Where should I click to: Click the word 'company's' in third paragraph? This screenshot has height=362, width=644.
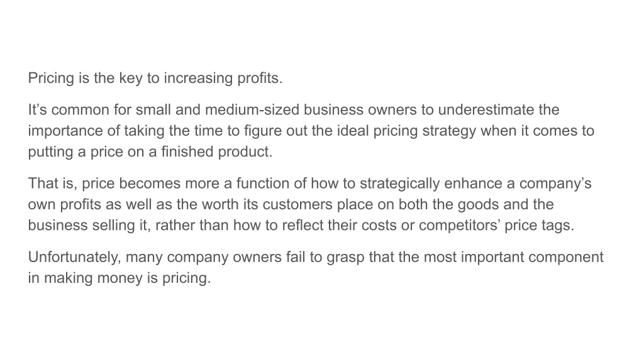555,184
